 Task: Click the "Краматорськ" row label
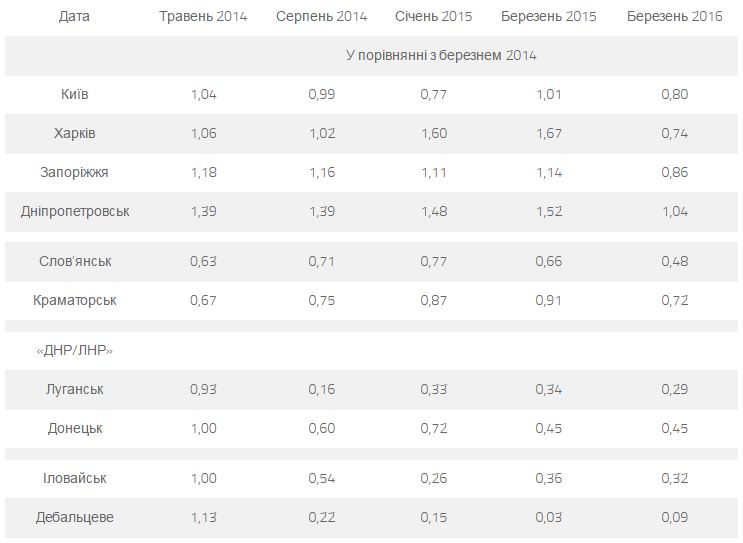[x=74, y=300]
